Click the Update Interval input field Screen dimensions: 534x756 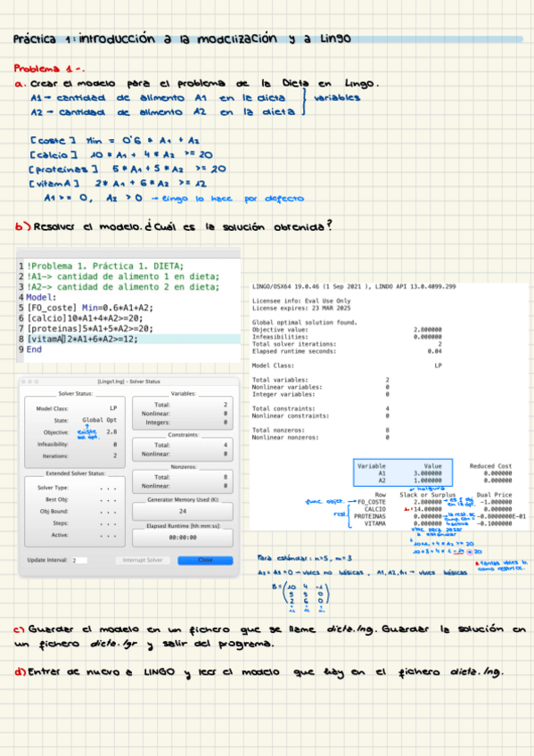79,560
